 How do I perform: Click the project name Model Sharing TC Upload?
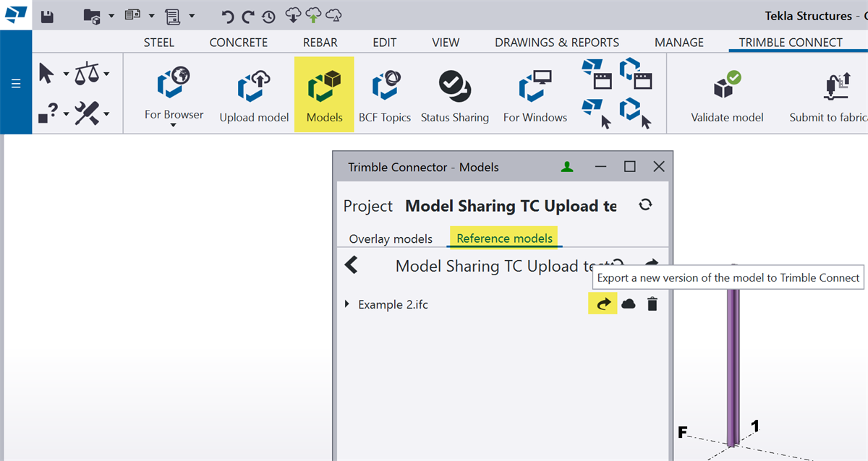(511, 206)
